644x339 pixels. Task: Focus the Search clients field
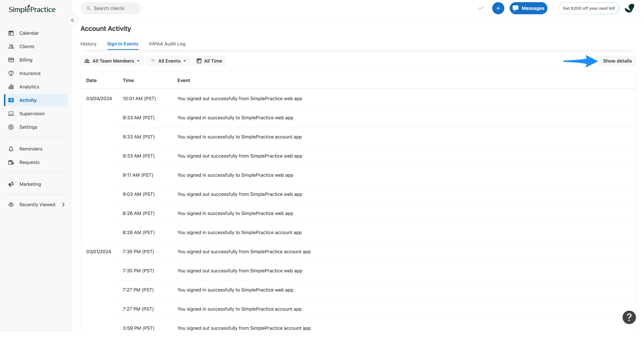point(111,8)
